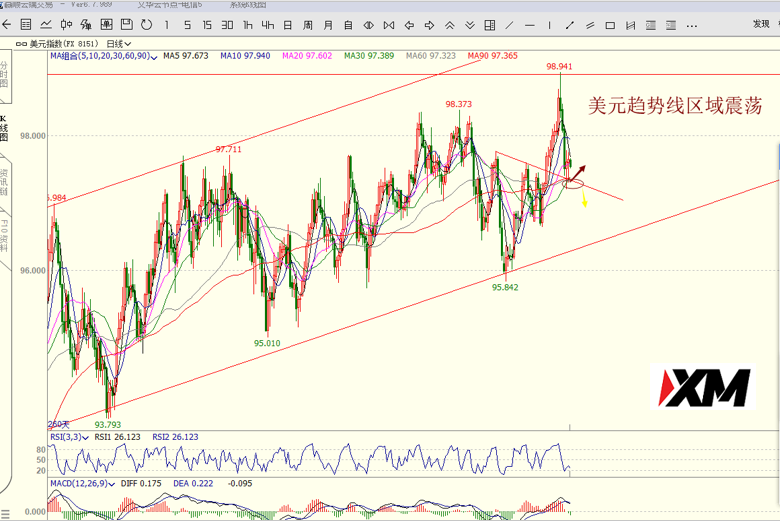Open the 日线 period dropdown

119,44
